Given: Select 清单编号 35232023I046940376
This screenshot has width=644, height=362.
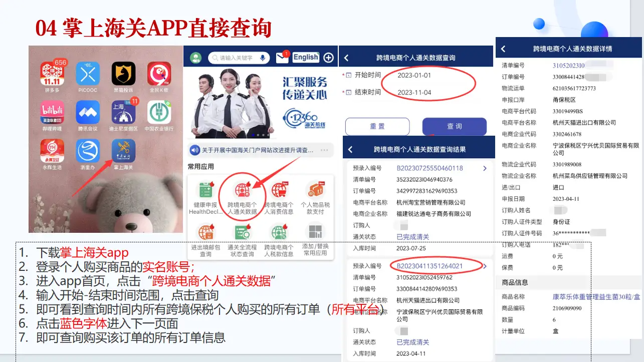Looking at the screenshot, I should coord(424,180).
